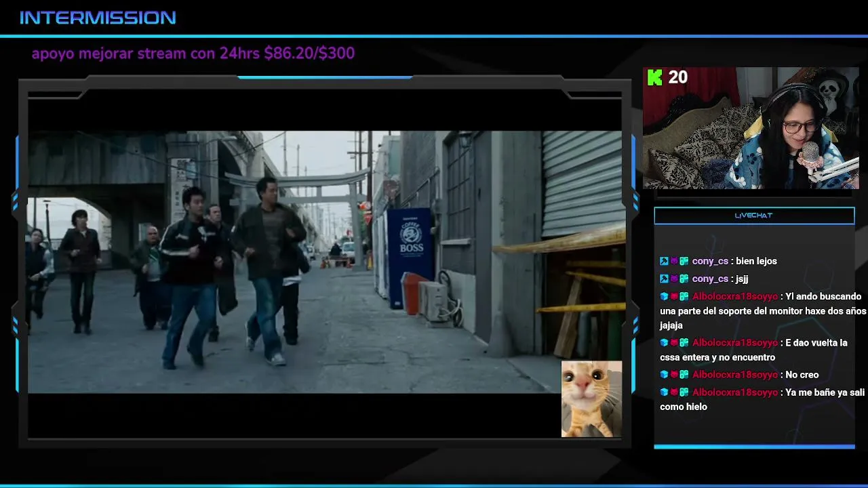
Task: Click the INTERMISSION title text
Action: click(98, 18)
